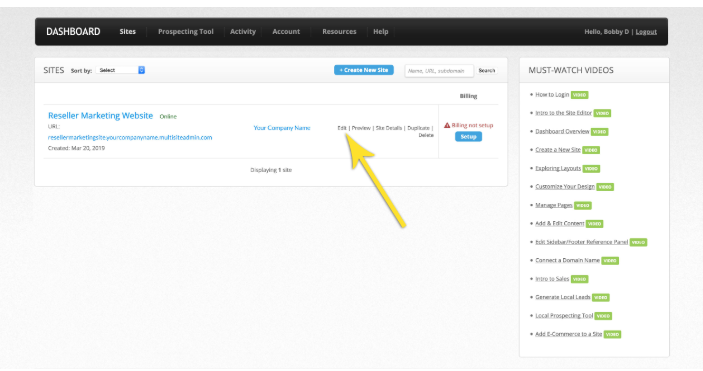This screenshot has width=703, height=371.
Task: Open the Reseller Marketing Website title link
Action: [100, 115]
